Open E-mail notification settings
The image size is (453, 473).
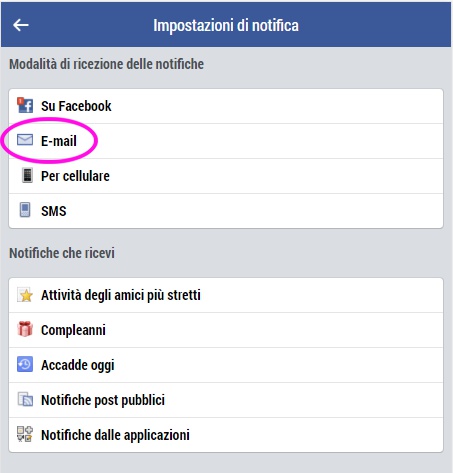coord(226,141)
